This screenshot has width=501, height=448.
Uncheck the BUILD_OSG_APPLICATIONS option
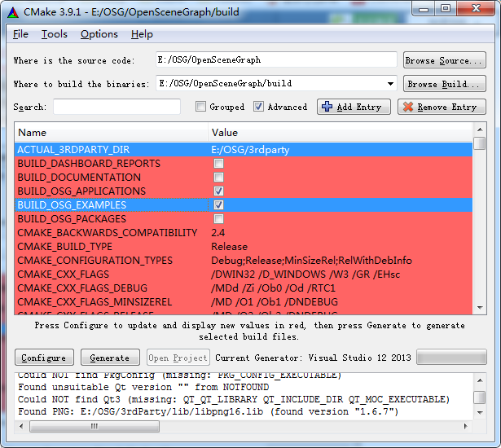coord(218,191)
